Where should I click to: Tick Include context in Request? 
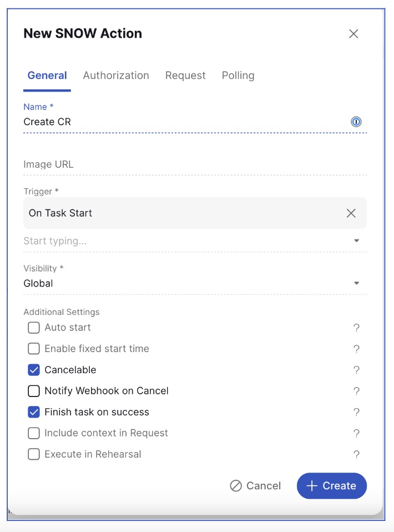coord(33,433)
